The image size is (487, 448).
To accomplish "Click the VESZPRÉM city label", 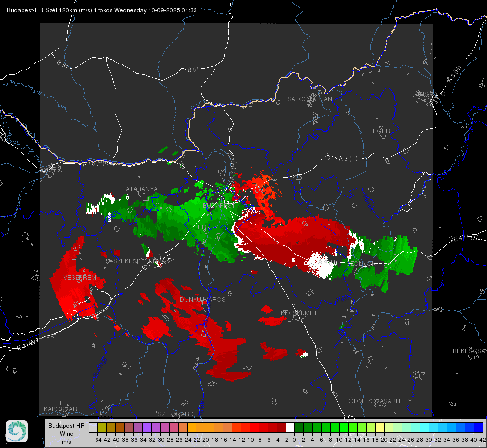I will [x=80, y=277].
